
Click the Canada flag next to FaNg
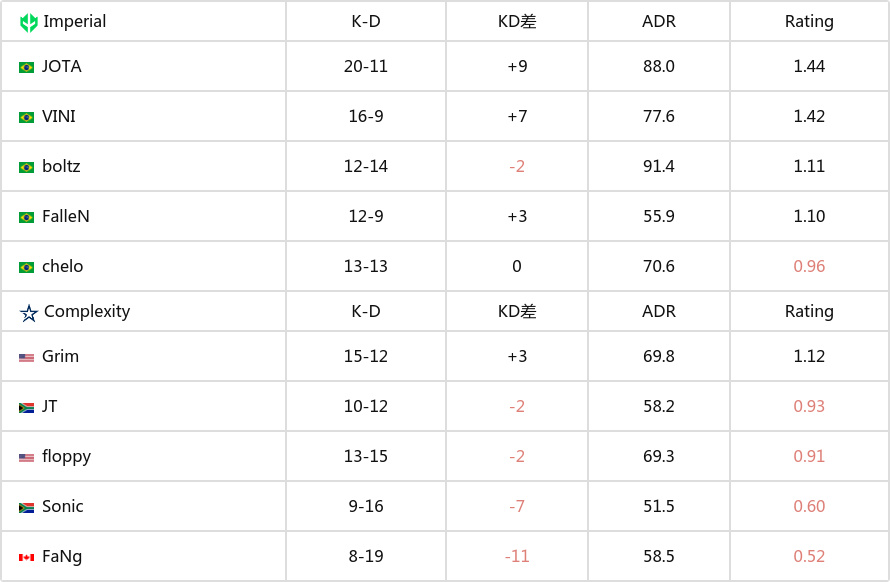26,558
